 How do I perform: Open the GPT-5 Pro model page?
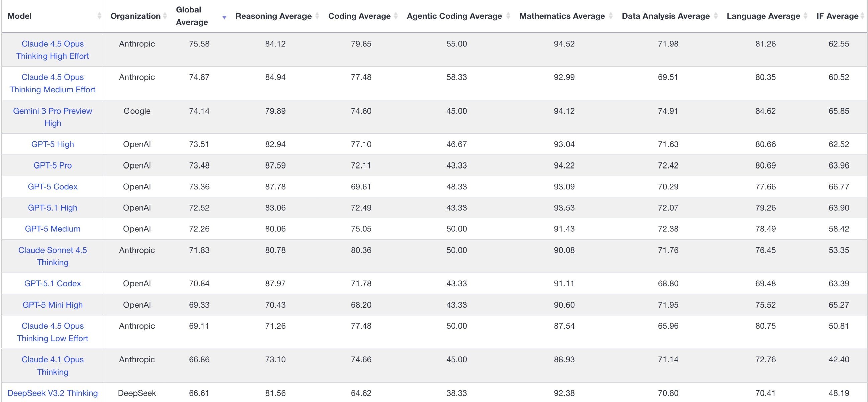(x=53, y=165)
